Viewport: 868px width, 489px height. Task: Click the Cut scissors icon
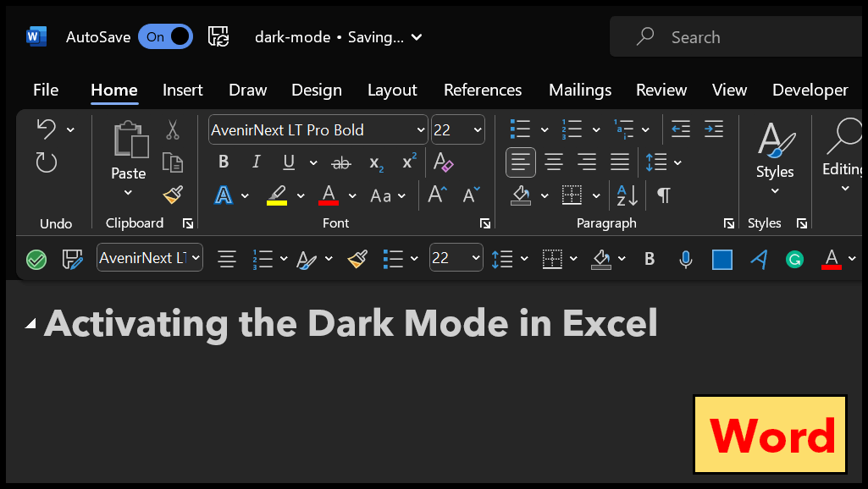173,130
